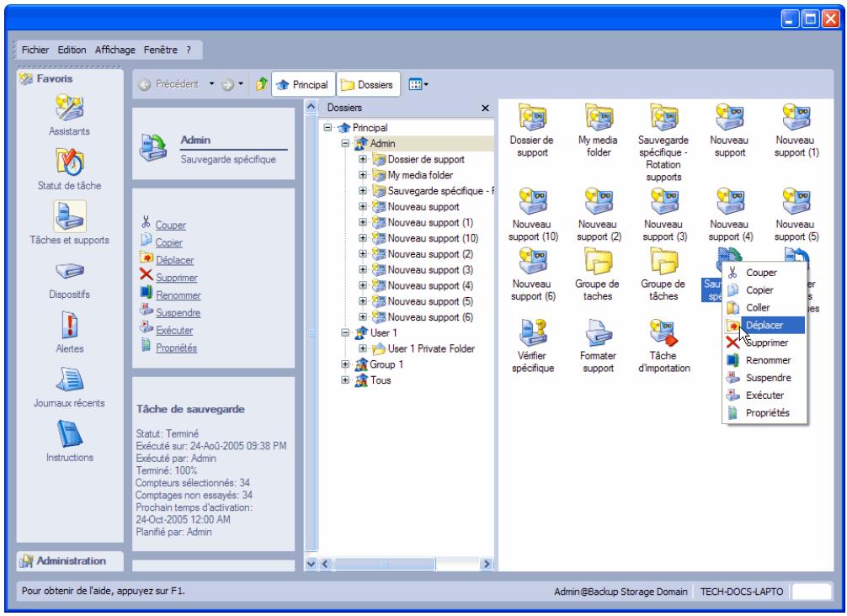
Task: Open the Instructions book icon
Action: [x=69, y=433]
